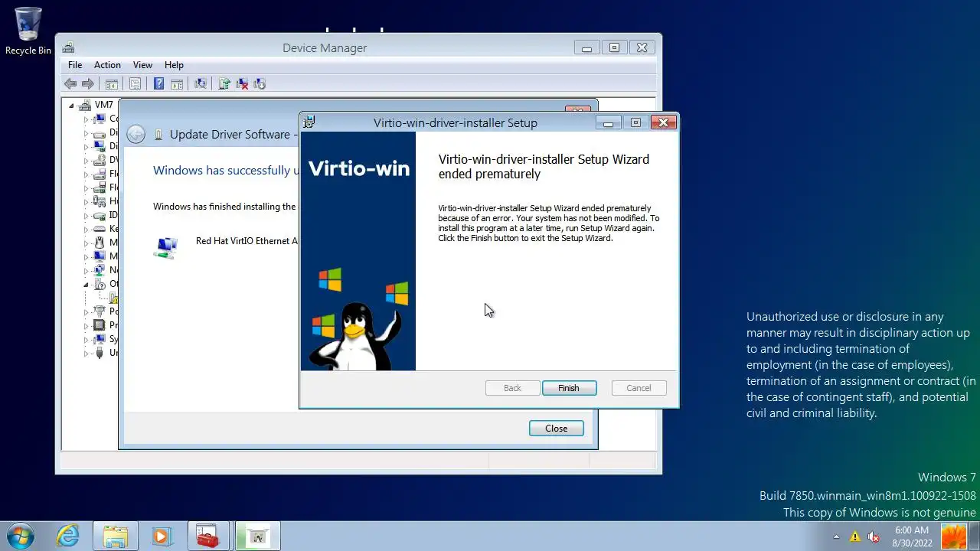Expand the Network adapters node arrow

coord(86,270)
